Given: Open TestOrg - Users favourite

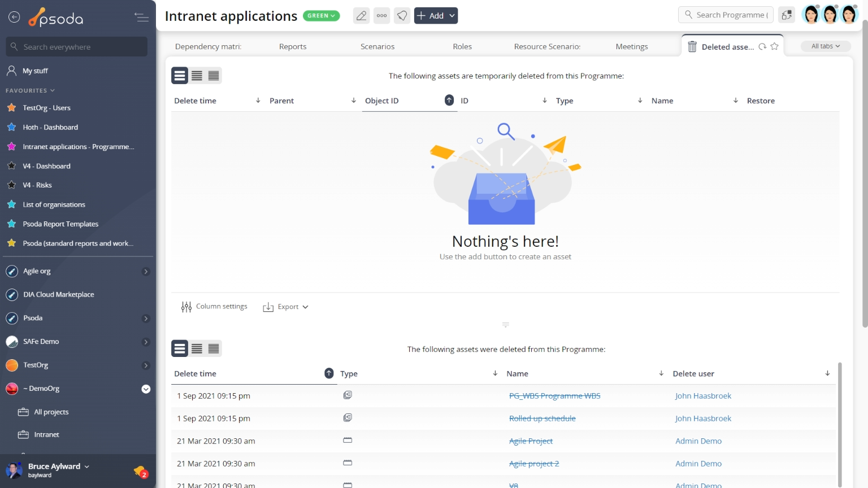Looking at the screenshot, I should click(x=46, y=108).
